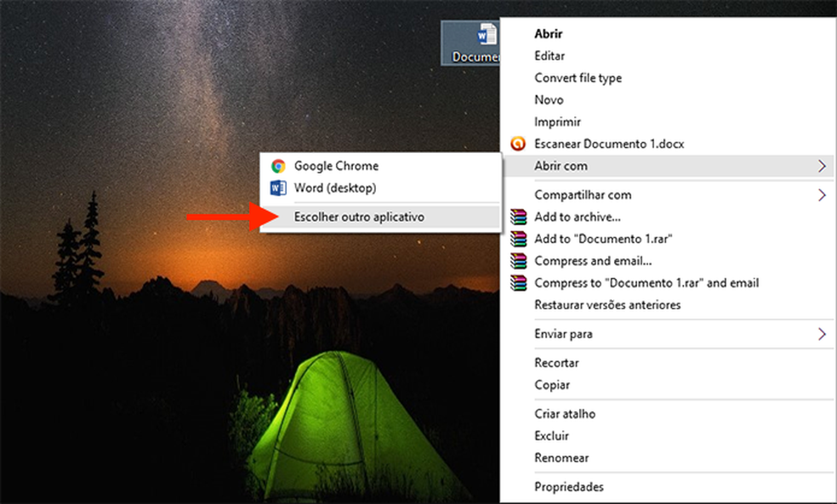This screenshot has height=504, width=837.
Task: Click WinRAR icon beside Compress and email
Action: point(518,261)
